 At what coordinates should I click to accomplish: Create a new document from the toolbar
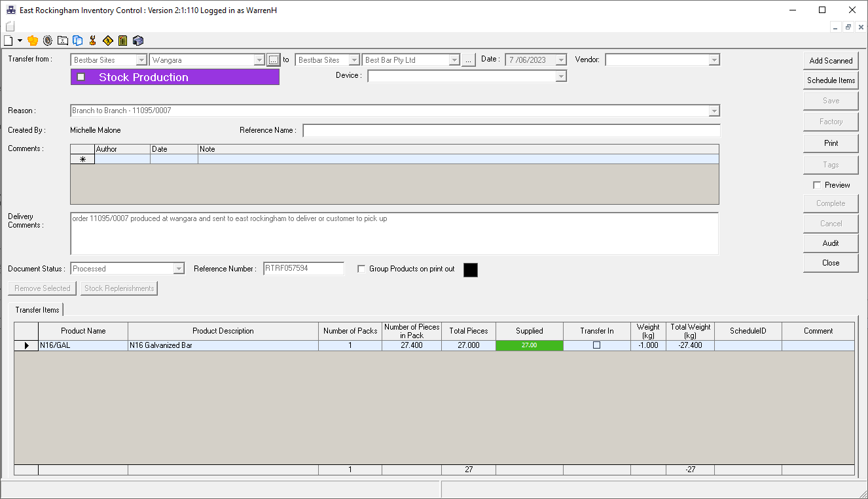(x=9, y=40)
